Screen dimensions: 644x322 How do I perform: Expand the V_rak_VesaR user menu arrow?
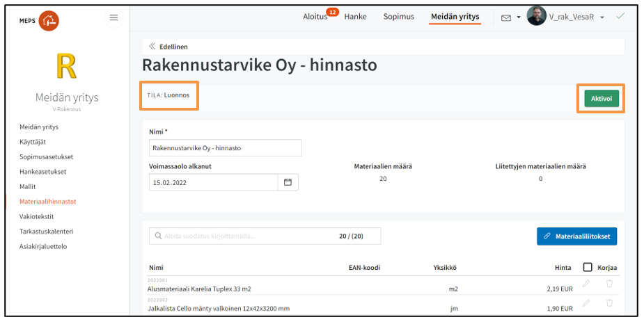coord(602,17)
